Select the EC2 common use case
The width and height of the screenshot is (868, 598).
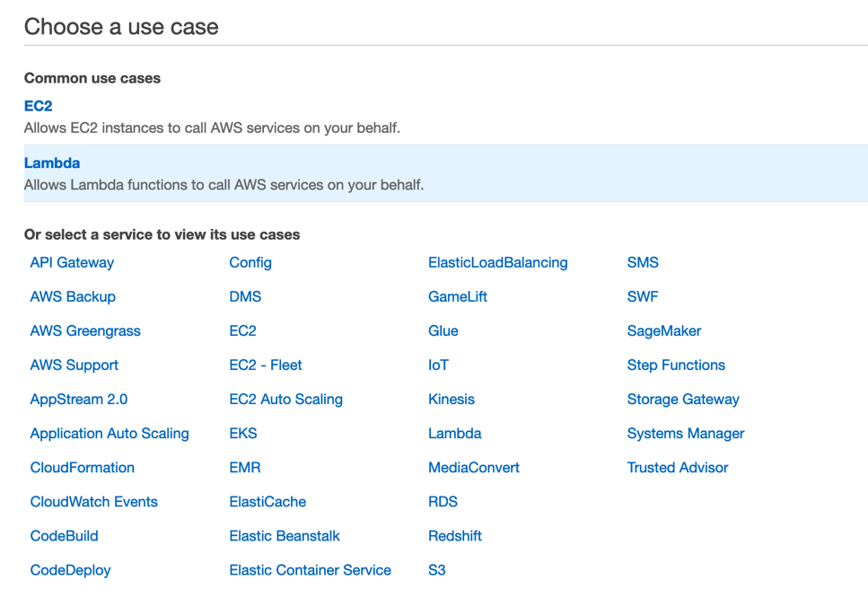click(x=39, y=106)
